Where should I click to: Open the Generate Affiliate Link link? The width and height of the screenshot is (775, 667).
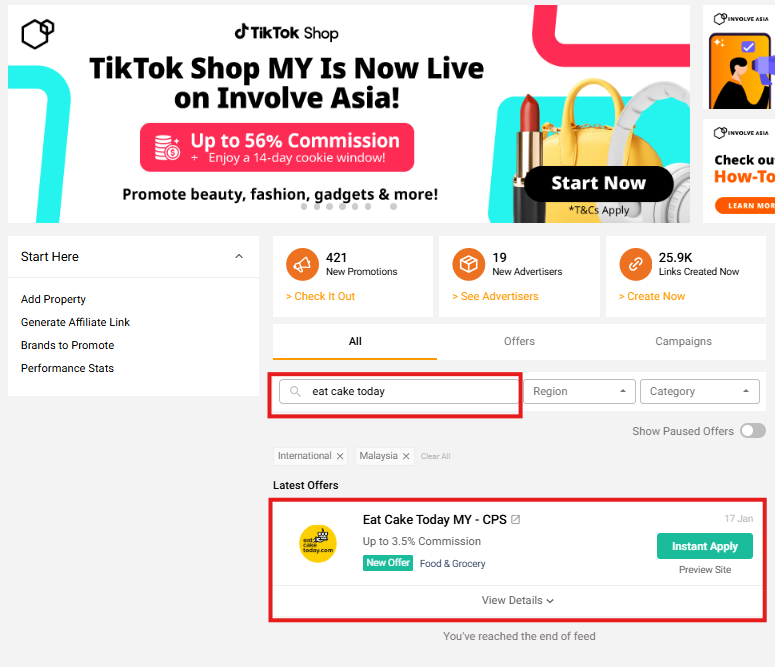[x=75, y=322]
